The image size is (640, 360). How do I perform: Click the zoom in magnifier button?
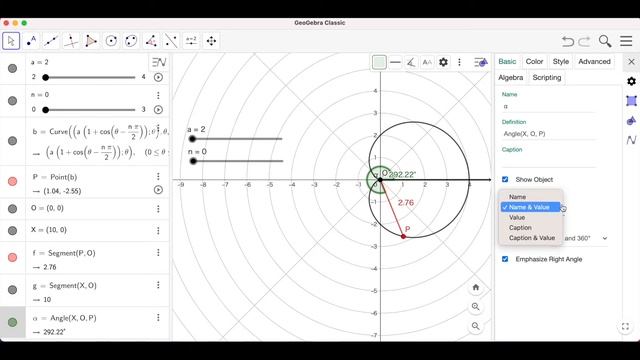(x=476, y=307)
